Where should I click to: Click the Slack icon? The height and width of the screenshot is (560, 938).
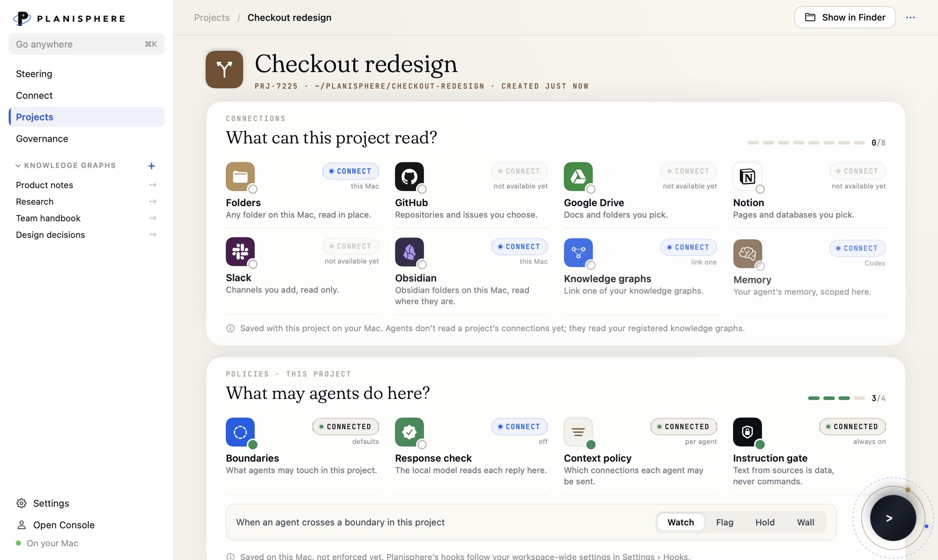coord(240,251)
